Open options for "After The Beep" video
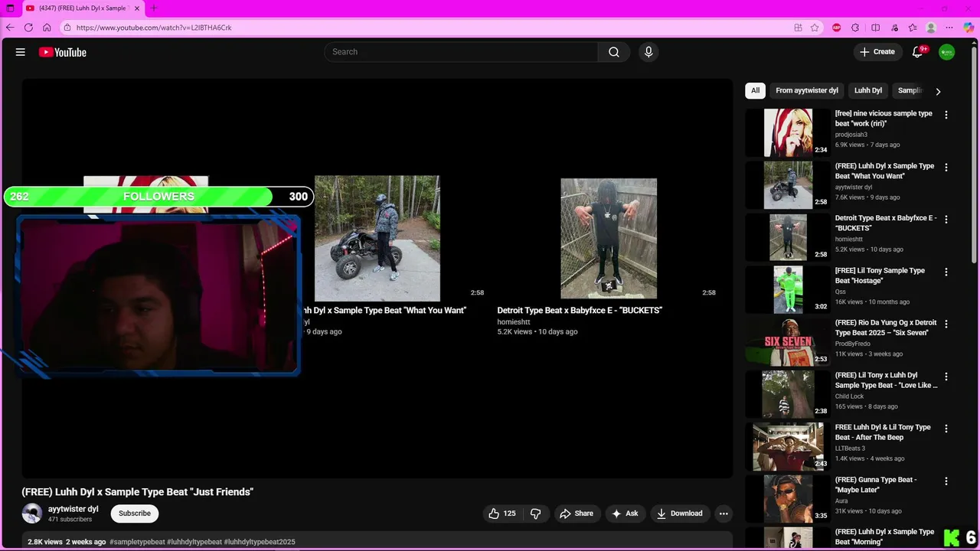Viewport: 980px width, 551px height. click(946, 429)
